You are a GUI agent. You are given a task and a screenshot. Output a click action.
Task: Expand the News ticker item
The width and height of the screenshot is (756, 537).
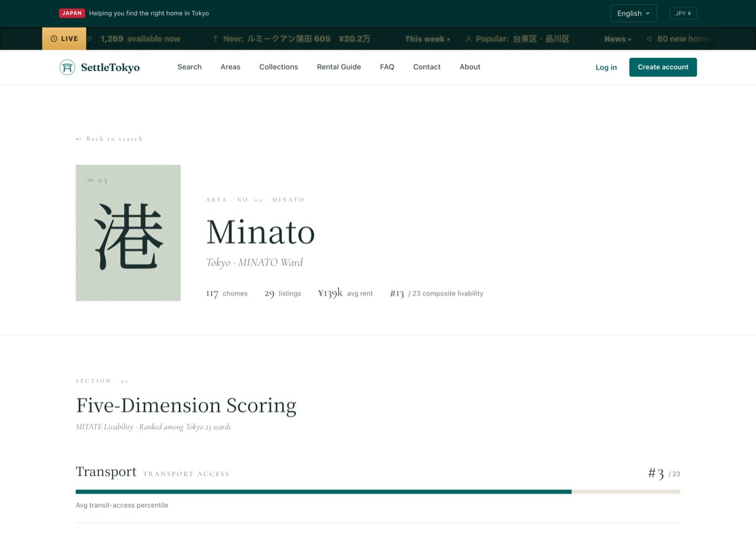pos(617,39)
